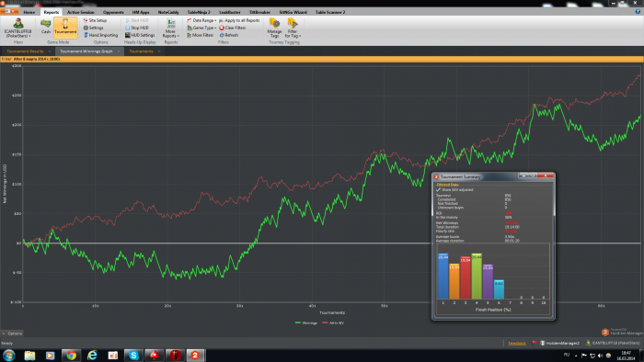This screenshot has width=644, height=362.
Task: Click the All-In EV legend entry
Action: click(x=333, y=323)
